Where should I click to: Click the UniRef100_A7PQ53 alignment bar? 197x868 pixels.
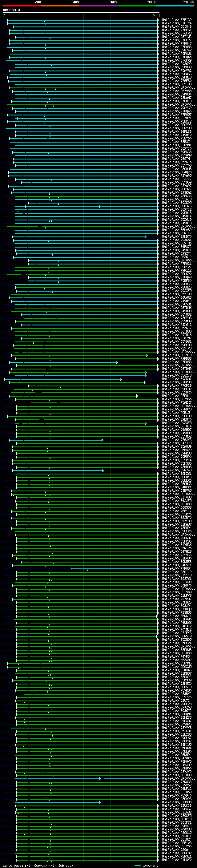pyautogui.click(x=63, y=362)
